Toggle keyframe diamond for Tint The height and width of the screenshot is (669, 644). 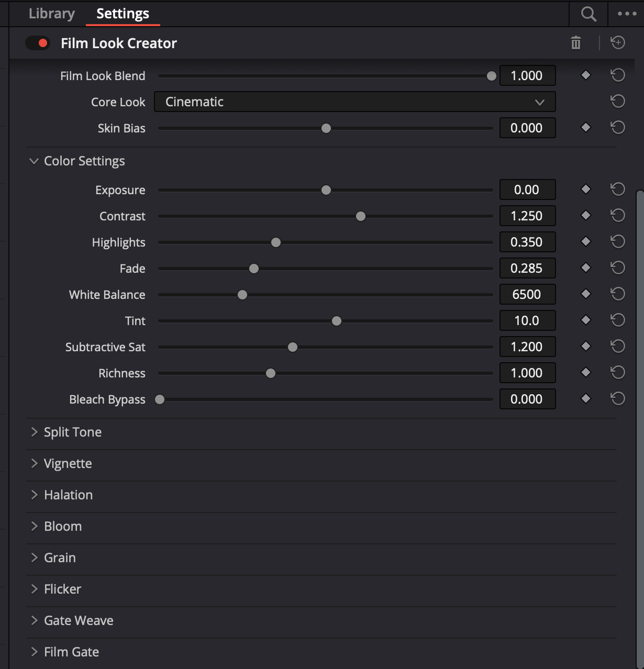586,320
